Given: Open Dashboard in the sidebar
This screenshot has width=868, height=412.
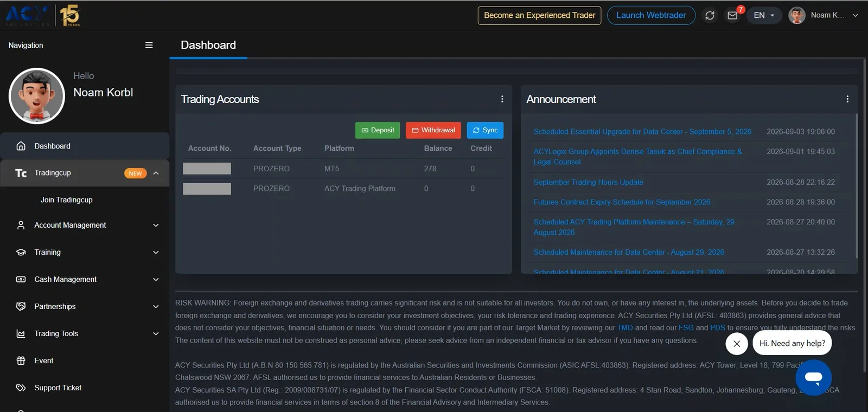Looking at the screenshot, I should pos(85,146).
